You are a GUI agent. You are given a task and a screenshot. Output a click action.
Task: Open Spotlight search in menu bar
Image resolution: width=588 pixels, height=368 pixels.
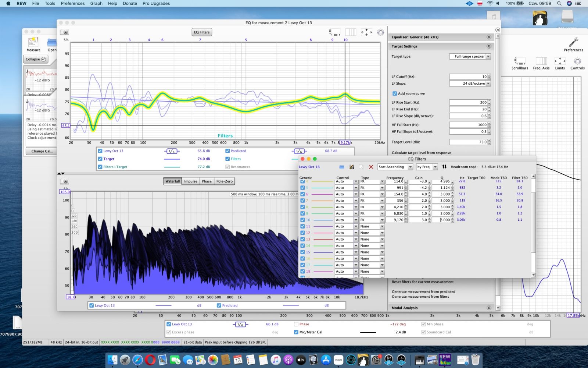[559, 3]
